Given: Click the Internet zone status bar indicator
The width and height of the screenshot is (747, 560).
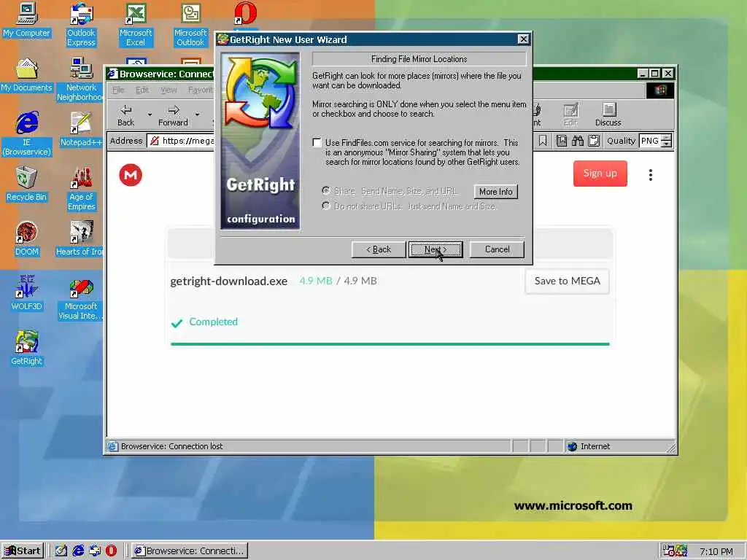Looking at the screenshot, I should coord(589,446).
